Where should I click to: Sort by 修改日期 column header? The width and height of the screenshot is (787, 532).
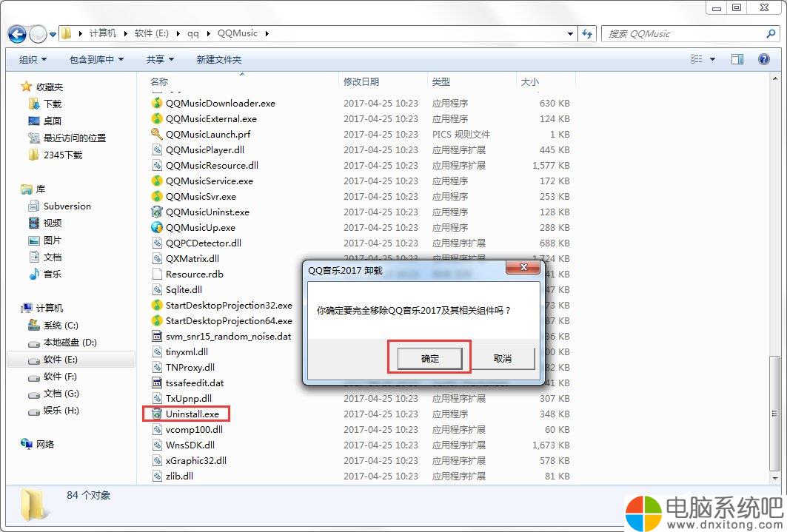[361, 81]
